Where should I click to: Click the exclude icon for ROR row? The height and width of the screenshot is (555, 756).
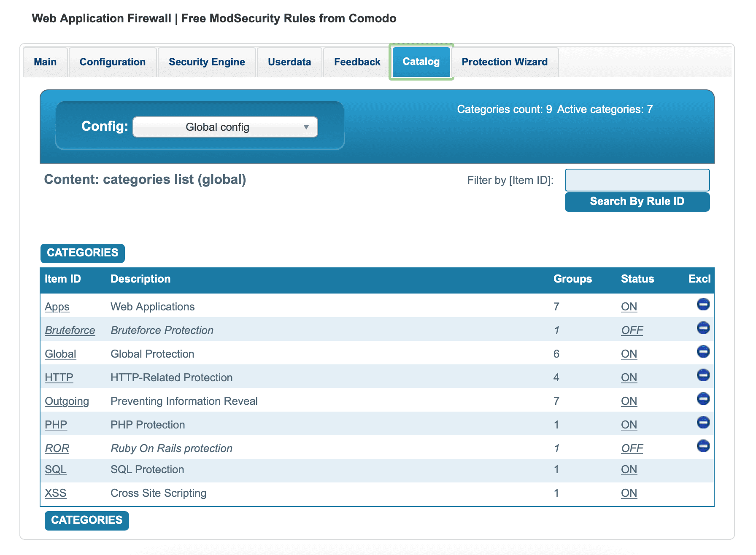(x=703, y=446)
